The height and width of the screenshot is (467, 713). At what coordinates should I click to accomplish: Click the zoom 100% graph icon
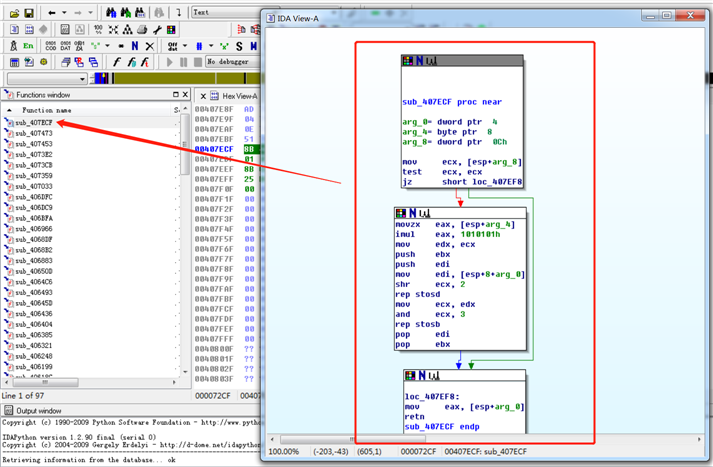coord(98,30)
